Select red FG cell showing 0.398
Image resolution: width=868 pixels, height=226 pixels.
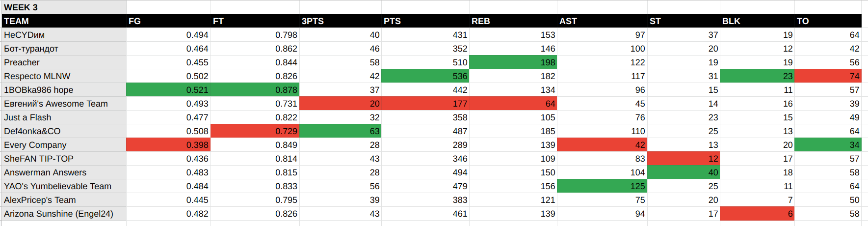pos(168,144)
